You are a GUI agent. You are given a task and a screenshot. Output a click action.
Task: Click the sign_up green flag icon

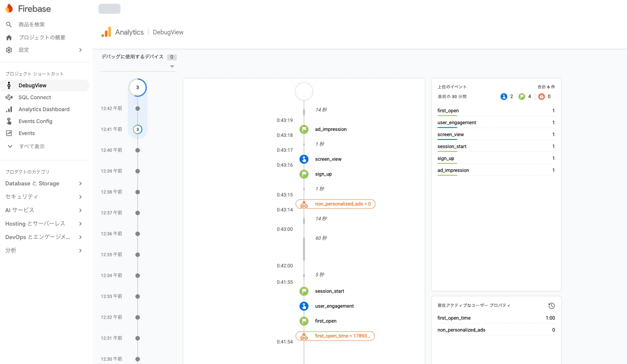[x=304, y=174]
